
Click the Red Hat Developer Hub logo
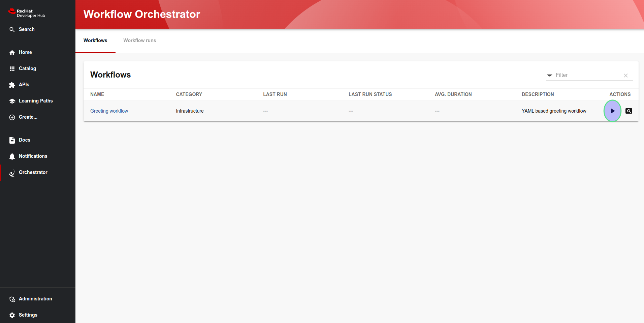27,13
